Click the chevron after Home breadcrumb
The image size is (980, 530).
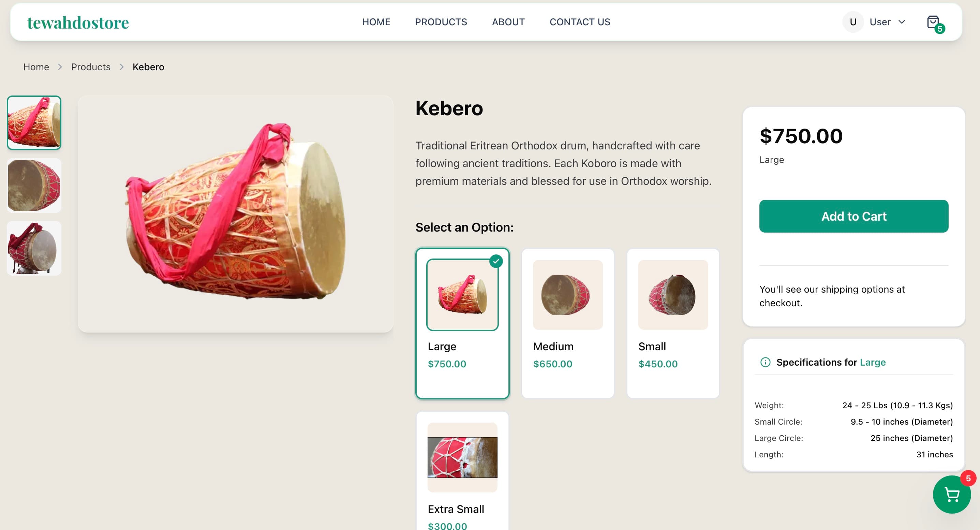(60, 67)
